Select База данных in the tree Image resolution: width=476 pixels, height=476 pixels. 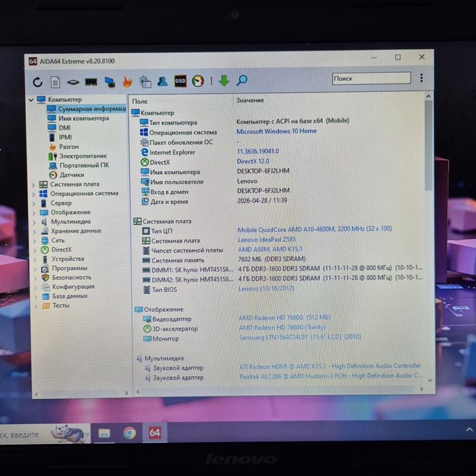point(70,296)
